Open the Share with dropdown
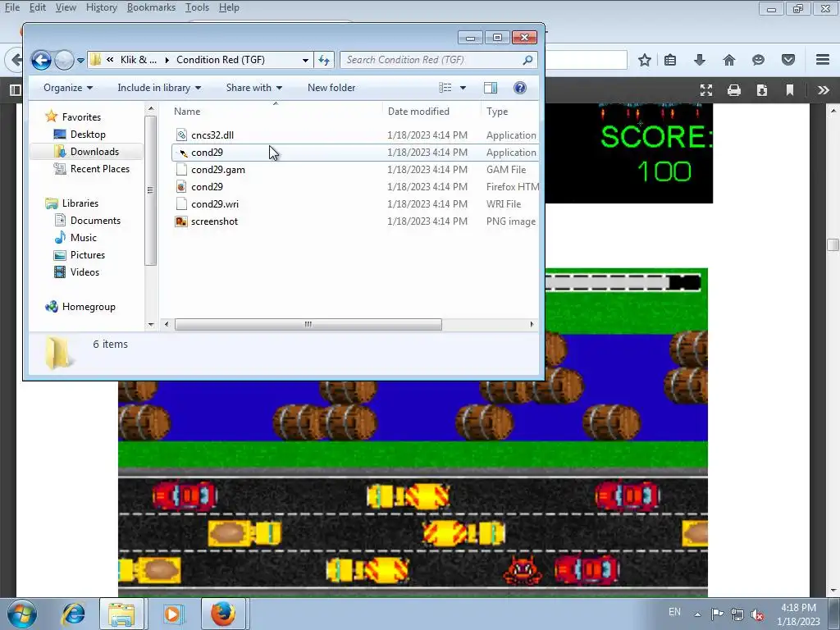840x630 pixels. tap(254, 88)
